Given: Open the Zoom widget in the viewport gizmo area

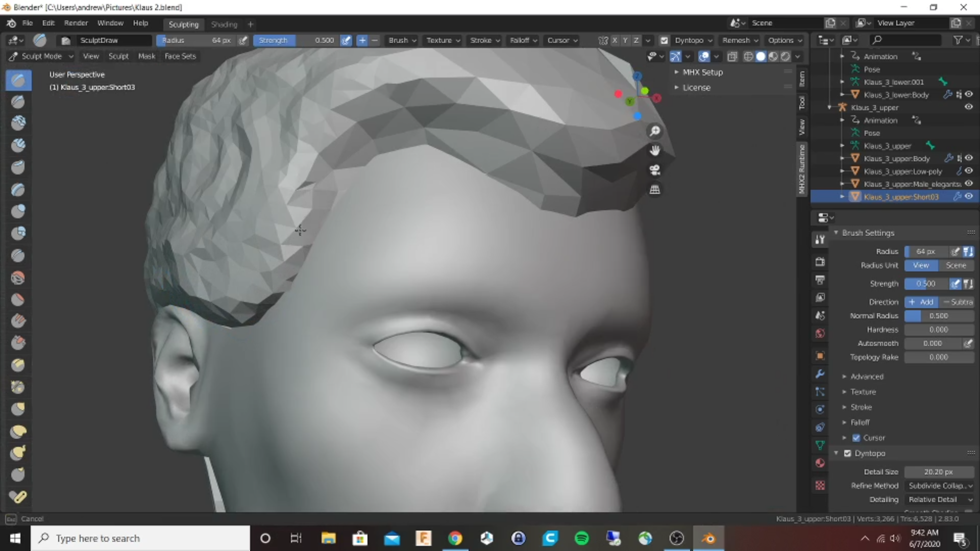Looking at the screenshot, I should point(655,131).
